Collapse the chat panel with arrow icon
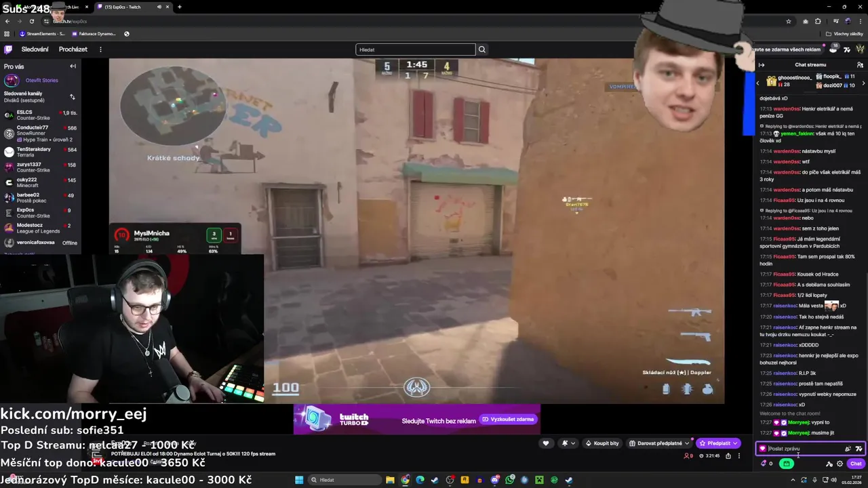This screenshot has width=868, height=488. (762, 65)
